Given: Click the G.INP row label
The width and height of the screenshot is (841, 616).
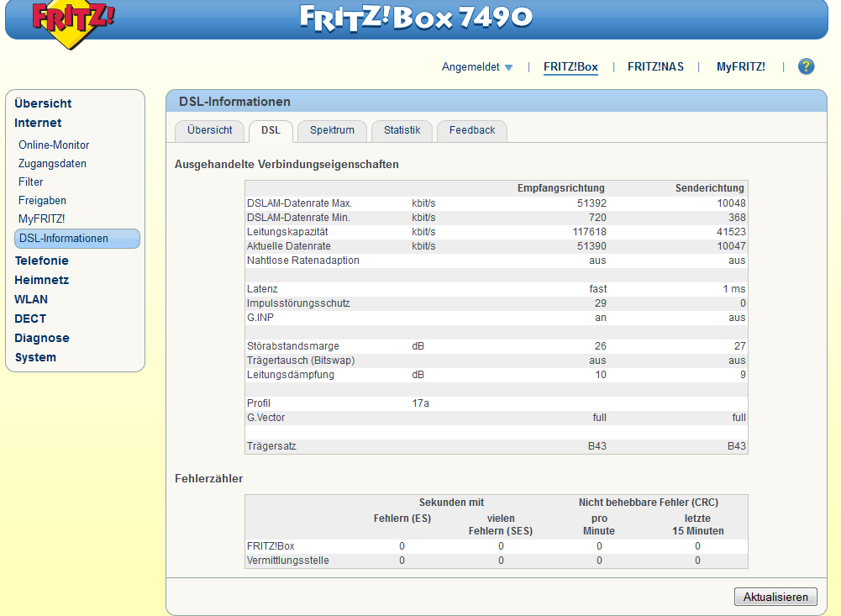Looking at the screenshot, I should (260, 318).
